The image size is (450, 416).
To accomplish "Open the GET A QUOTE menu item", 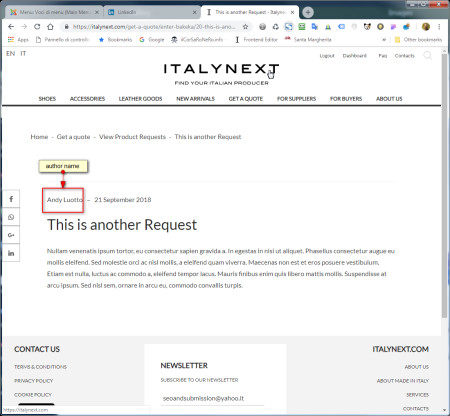I will [x=246, y=99].
